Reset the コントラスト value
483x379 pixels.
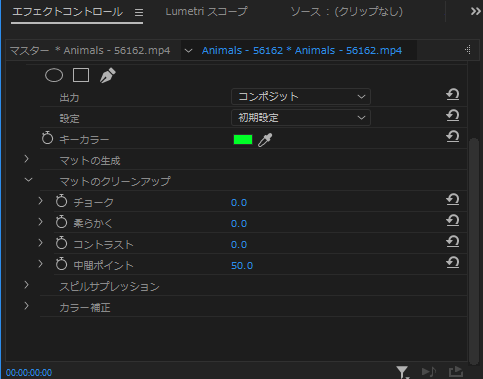click(x=453, y=242)
